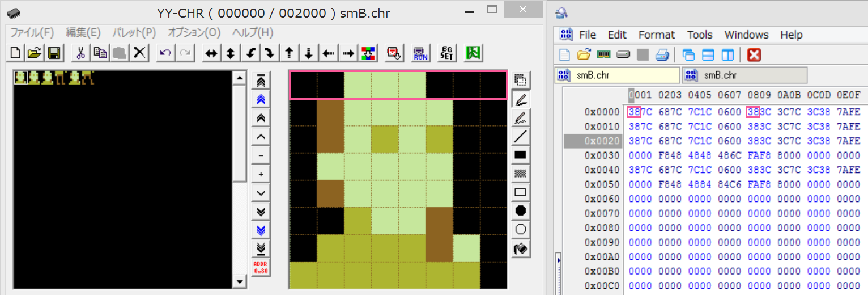Rotate the tile counter-clockwise
This screenshot has height=295, width=868.
(x=250, y=53)
